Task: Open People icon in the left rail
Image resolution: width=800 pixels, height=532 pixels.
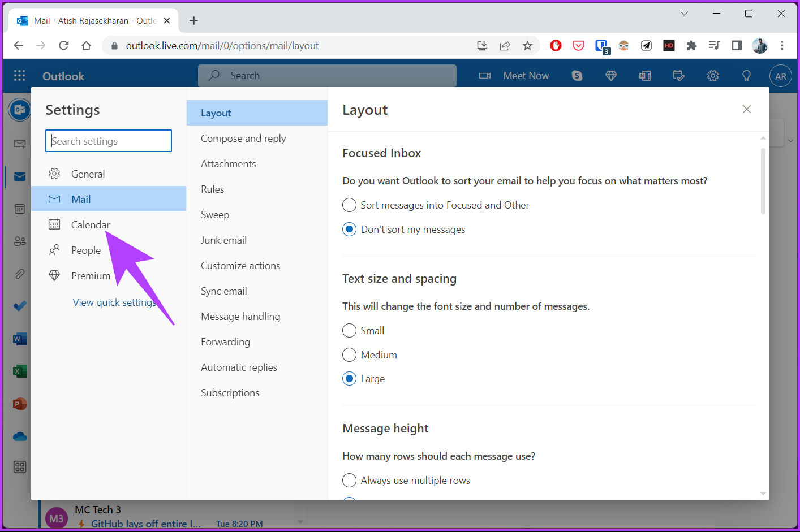Action: (x=20, y=241)
